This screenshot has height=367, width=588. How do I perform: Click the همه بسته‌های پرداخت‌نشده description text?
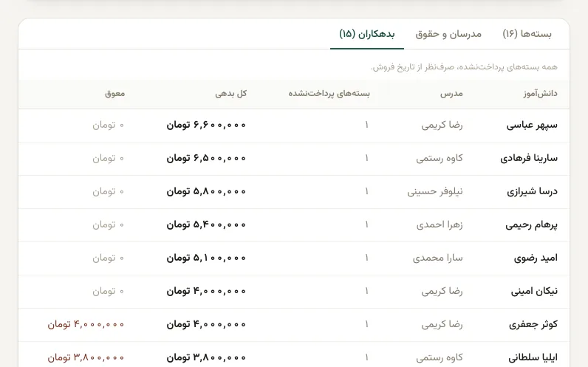[464, 67]
